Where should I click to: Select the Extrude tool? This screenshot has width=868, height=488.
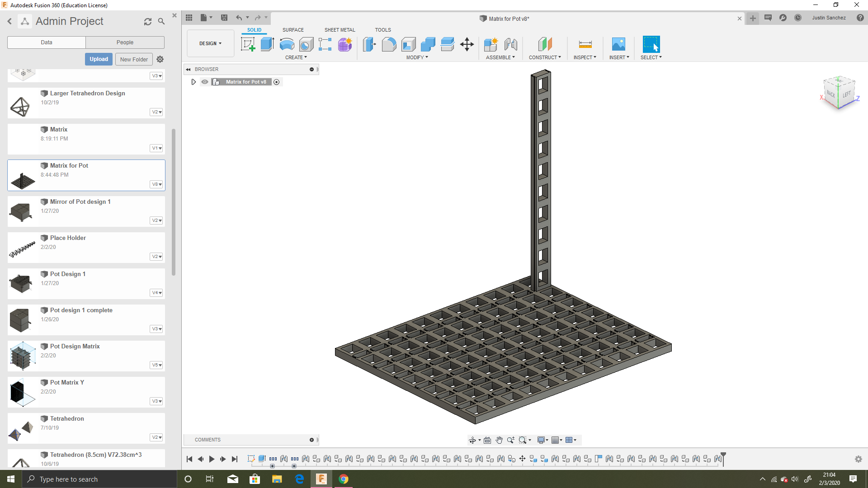tap(267, 44)
